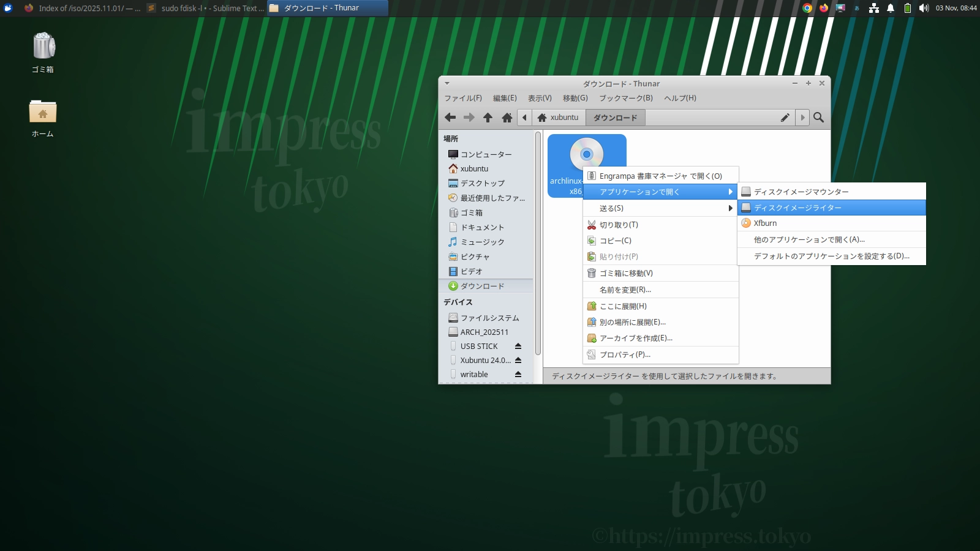Go forward with the Thunar forward arrow

469,118
